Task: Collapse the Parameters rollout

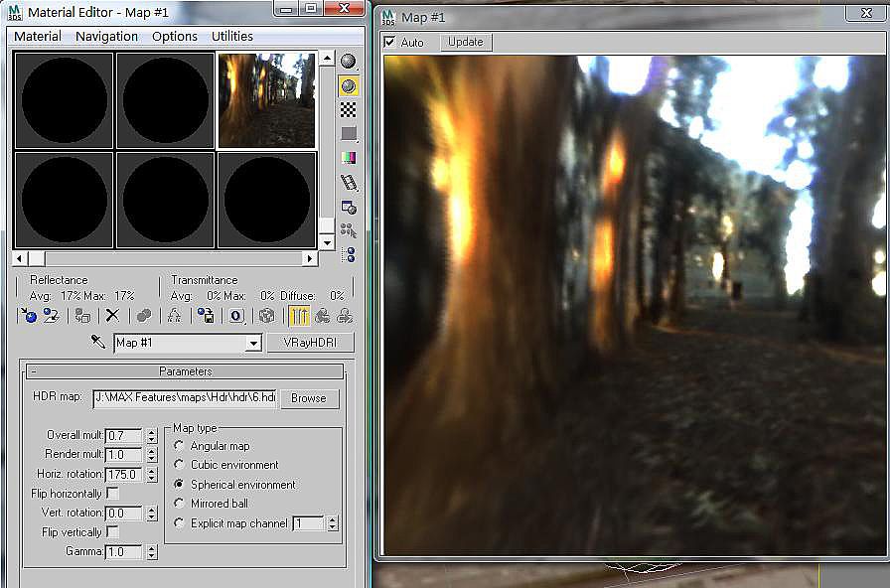Action: pyautogui.click(x=185, y=371)
